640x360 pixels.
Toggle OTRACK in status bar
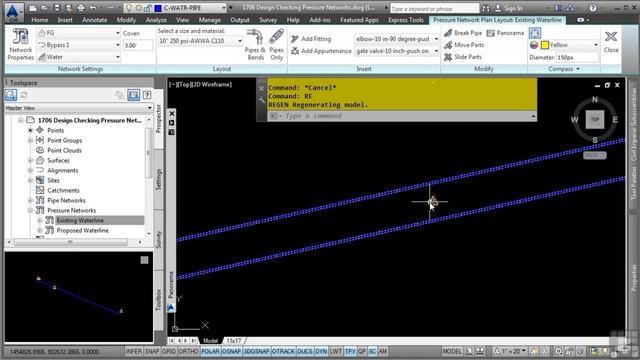click(283, 351)
